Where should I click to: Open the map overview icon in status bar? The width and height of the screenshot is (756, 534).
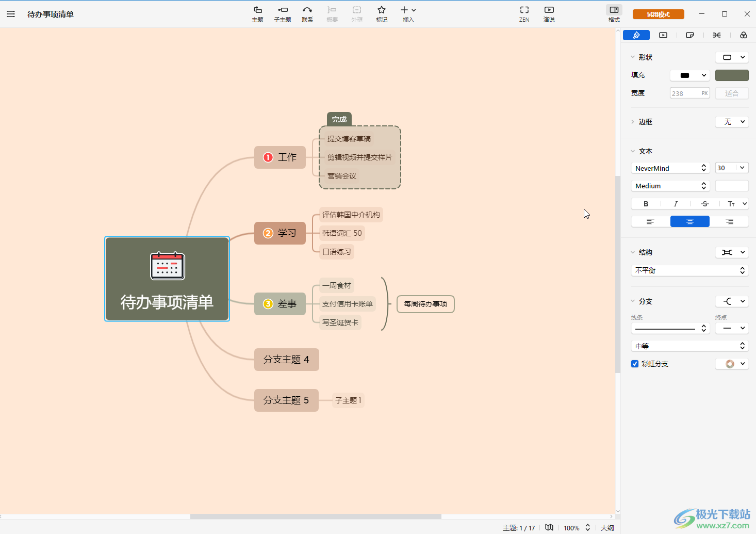click(549, 527)
